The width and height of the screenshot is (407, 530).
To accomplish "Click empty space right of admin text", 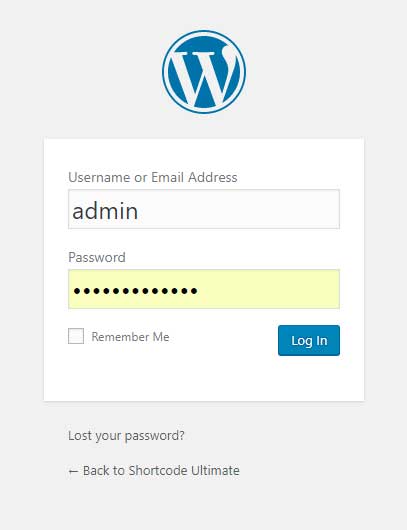I will coord(237,210).
